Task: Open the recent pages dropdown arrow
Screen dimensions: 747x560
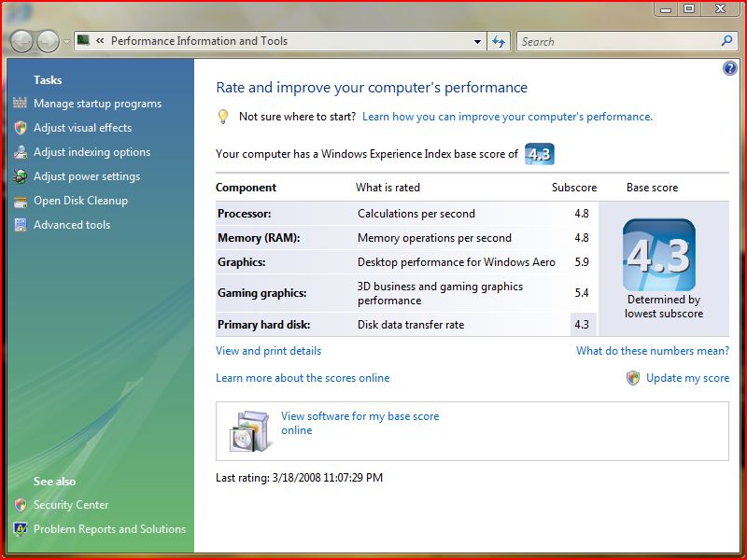Action: tap(66, 41)
